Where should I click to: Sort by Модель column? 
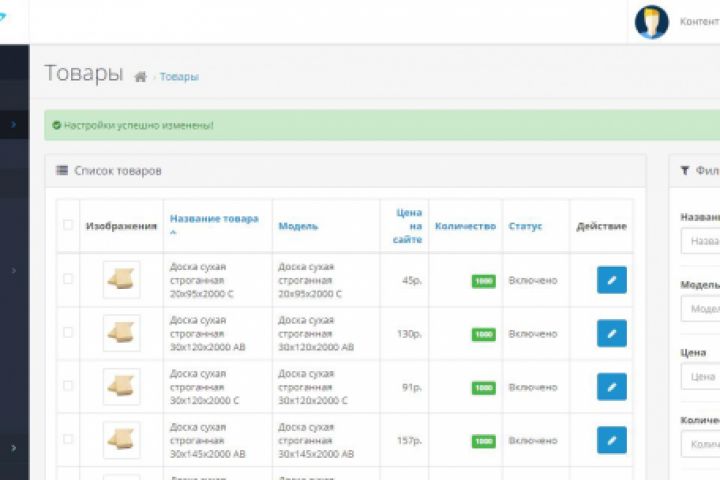tap(298, 226)
